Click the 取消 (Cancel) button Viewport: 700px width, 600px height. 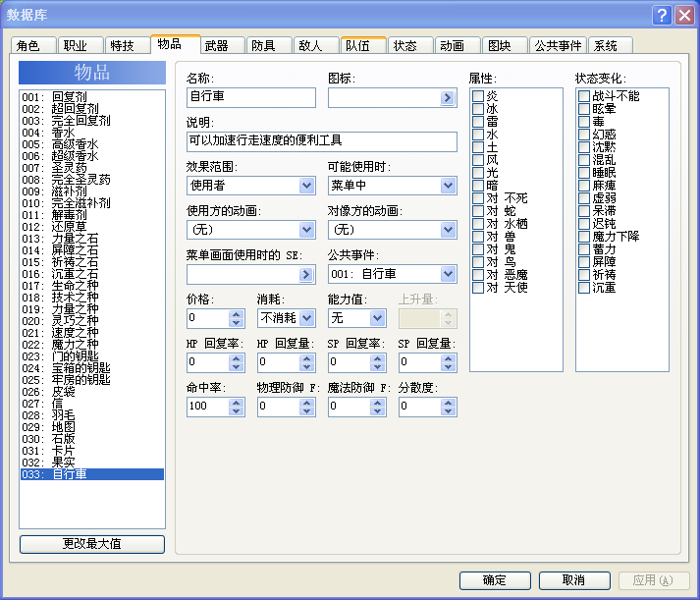tap(574, 580)
